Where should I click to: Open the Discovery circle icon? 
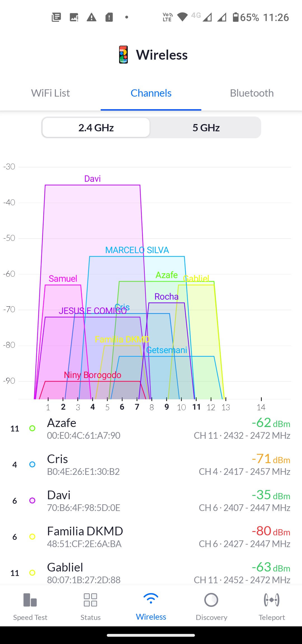pos(211,600)
